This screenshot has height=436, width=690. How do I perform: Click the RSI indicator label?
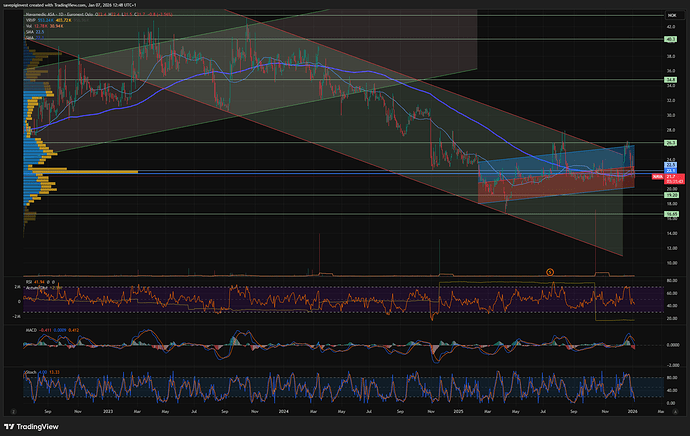pyautogui.click(x=30, y=283)
